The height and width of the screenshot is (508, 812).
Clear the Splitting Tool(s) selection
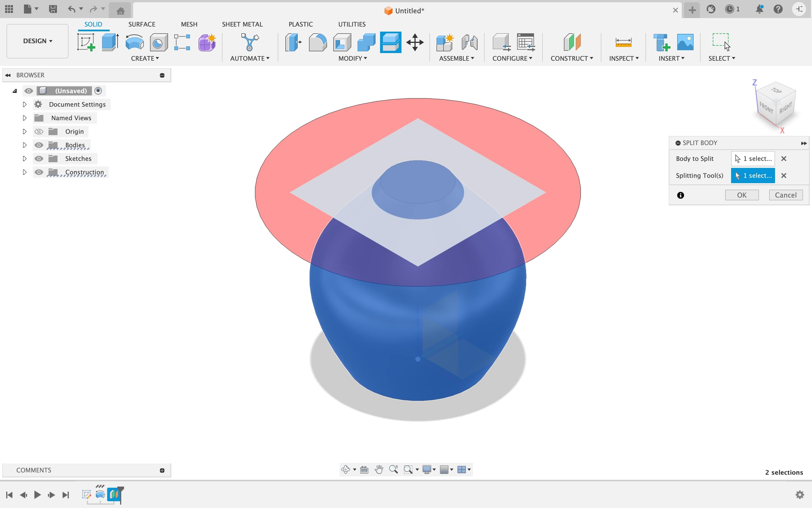coord(784,175)
